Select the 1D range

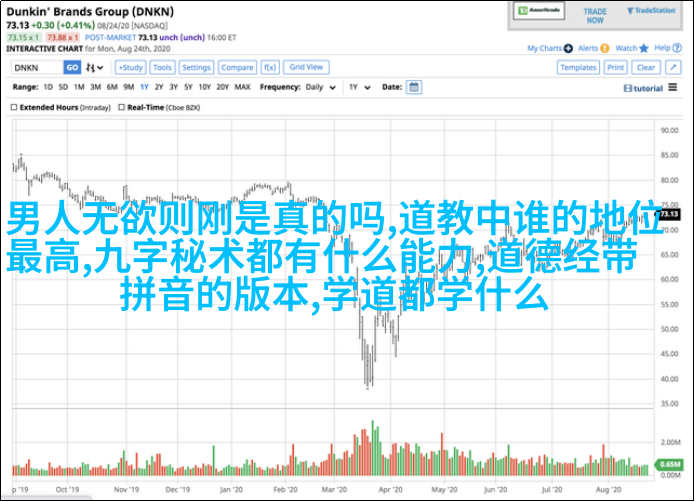click(x=48, y=87)
